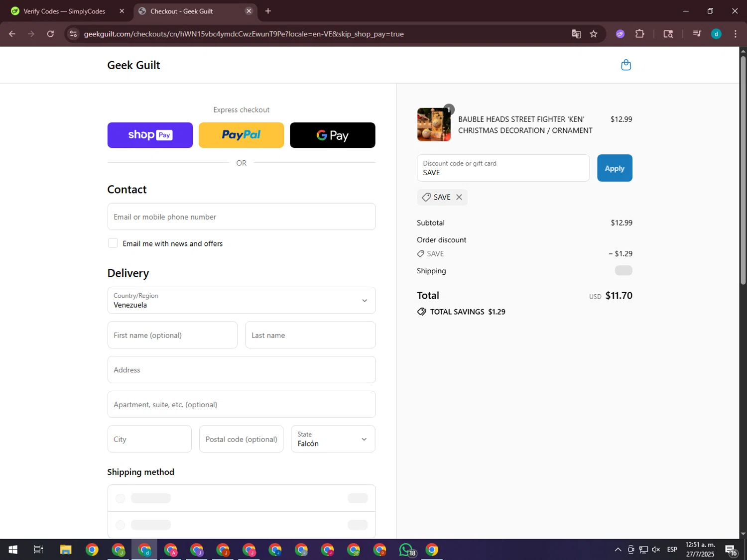Viewport: 747px width, 560px height.
Task: Open Task View in the taskbar
Action: (x=38, y=550)
